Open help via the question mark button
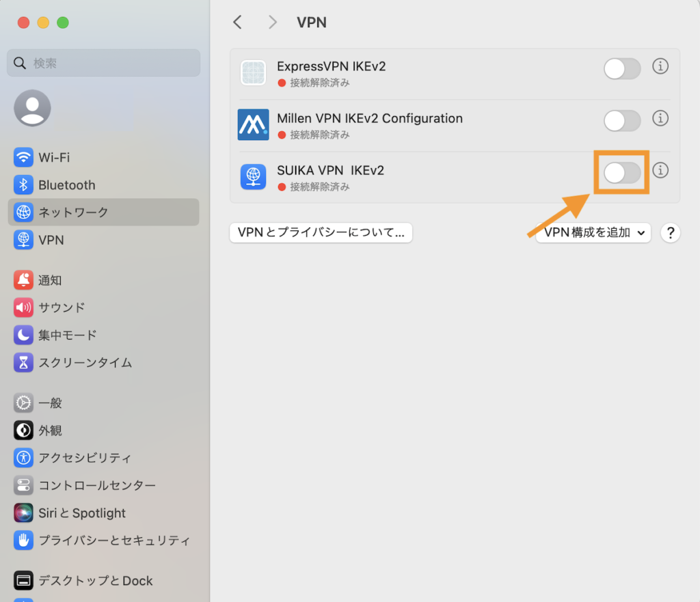700x602 pixels. tap(670, 233)
